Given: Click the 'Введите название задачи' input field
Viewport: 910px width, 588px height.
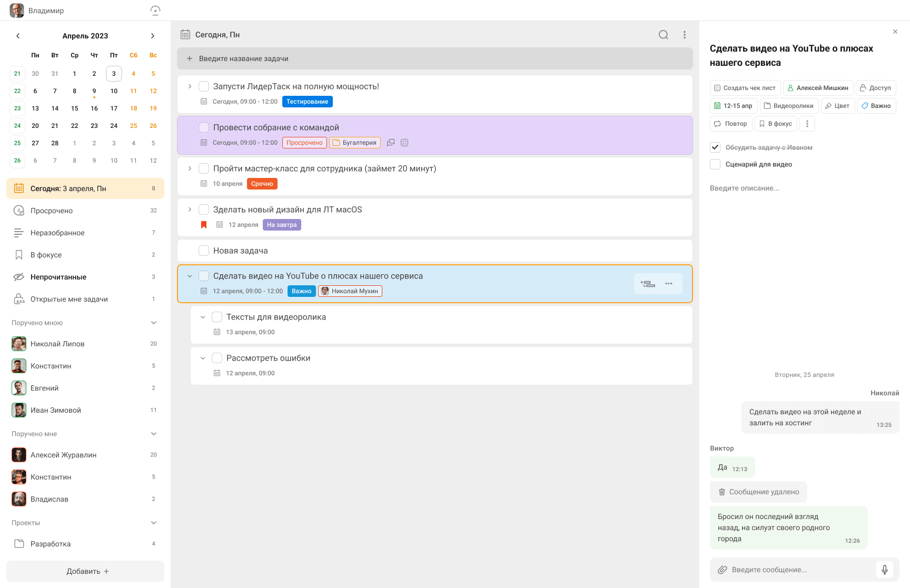Looking at the screenshot, I should 434,58.
